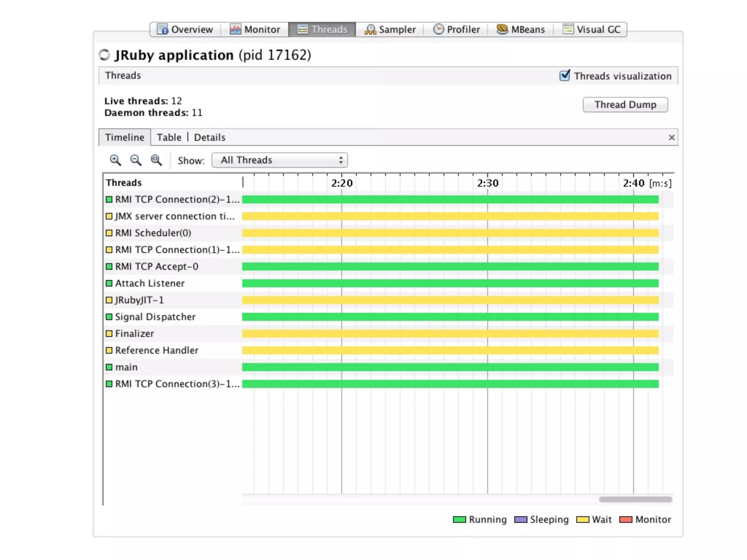Switch to the Details view tab
This screenshot has width=747, height=560.
point(209,137)
